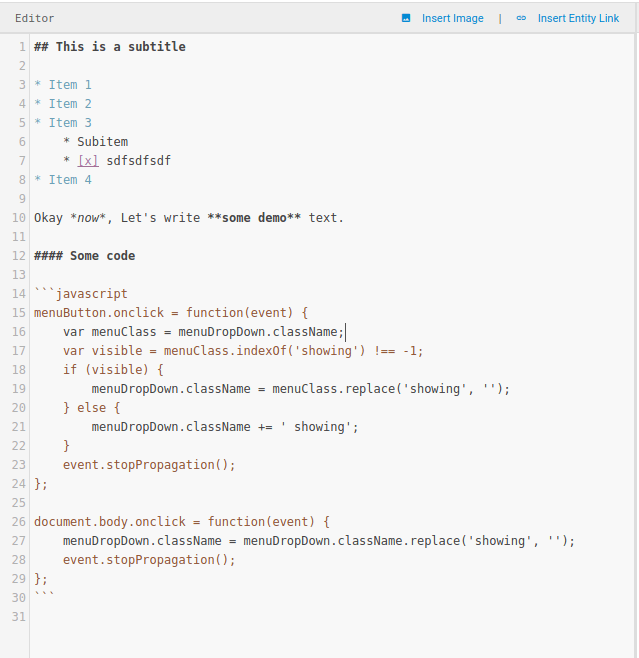Click the '## This is a subtitle' heading line

pos(110,47)
